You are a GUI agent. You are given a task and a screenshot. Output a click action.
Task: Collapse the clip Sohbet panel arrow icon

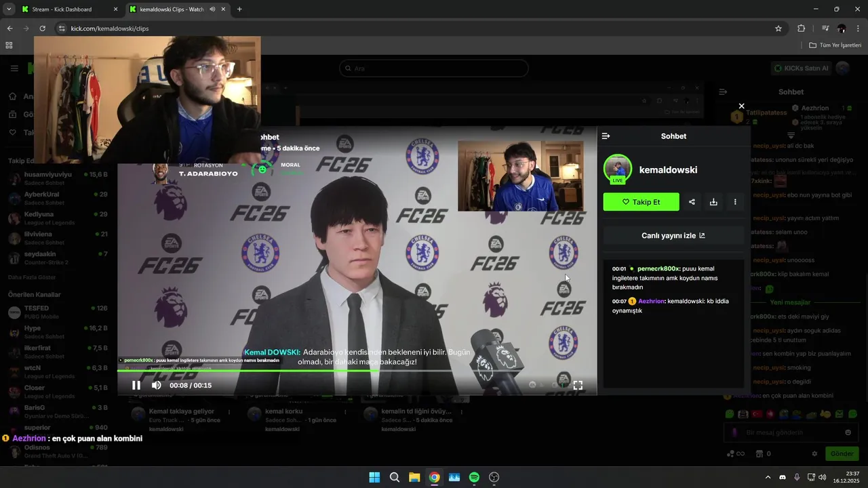click(x=606, y=136)
